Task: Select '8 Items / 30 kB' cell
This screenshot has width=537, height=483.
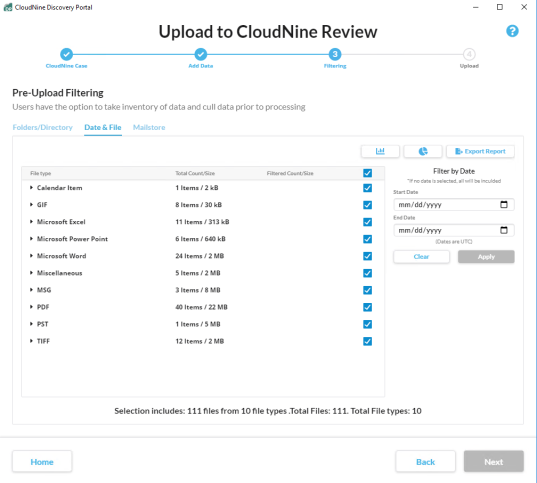Action: (x=199, y=205)
